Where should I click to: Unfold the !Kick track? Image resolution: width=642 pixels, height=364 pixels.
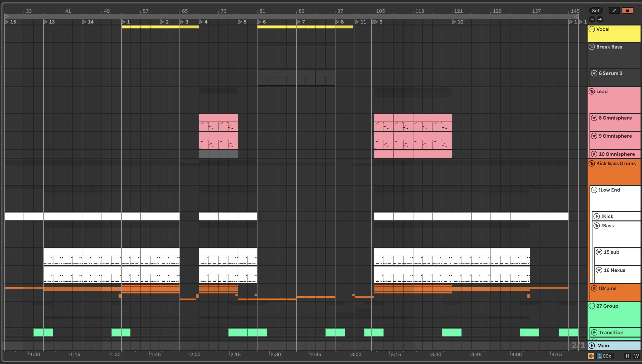pyautogui.click(x=596, y=216)
